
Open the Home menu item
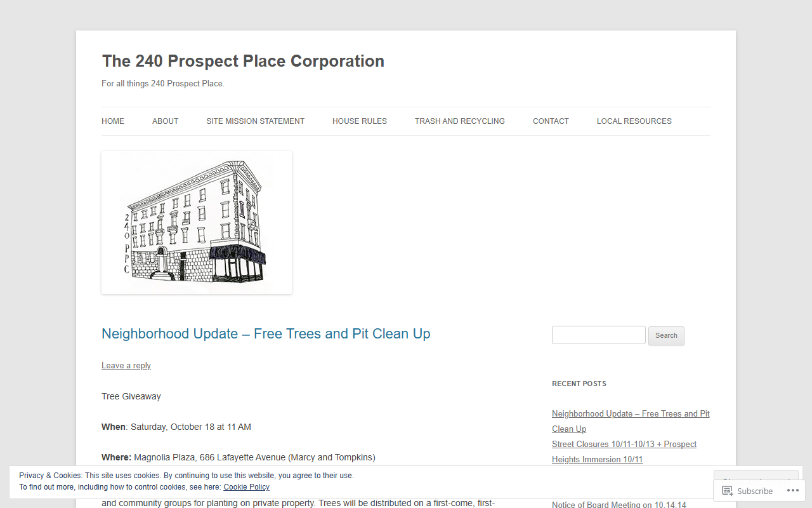(113, 121)
